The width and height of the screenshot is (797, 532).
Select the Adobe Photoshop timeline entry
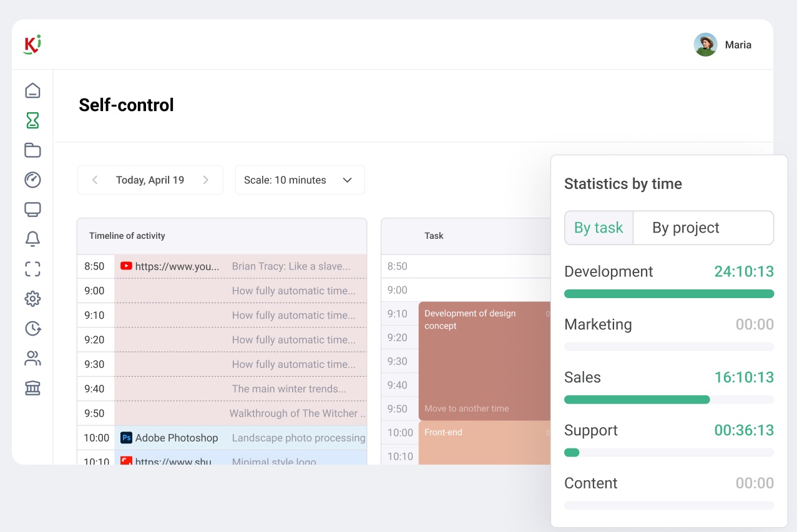pos(177,438)
